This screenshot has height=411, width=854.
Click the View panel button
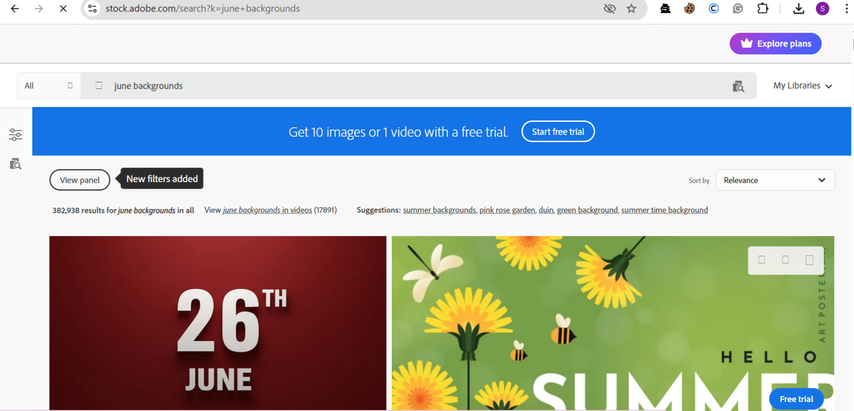coord(80,180)
